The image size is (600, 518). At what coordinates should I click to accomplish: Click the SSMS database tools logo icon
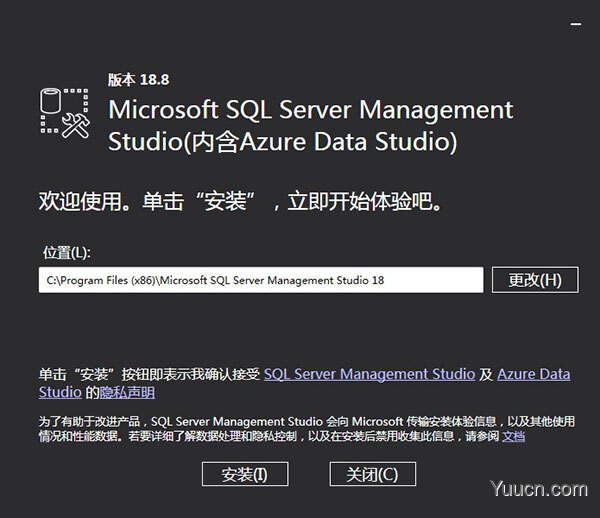pyautogui.click(x=65, y=113)
